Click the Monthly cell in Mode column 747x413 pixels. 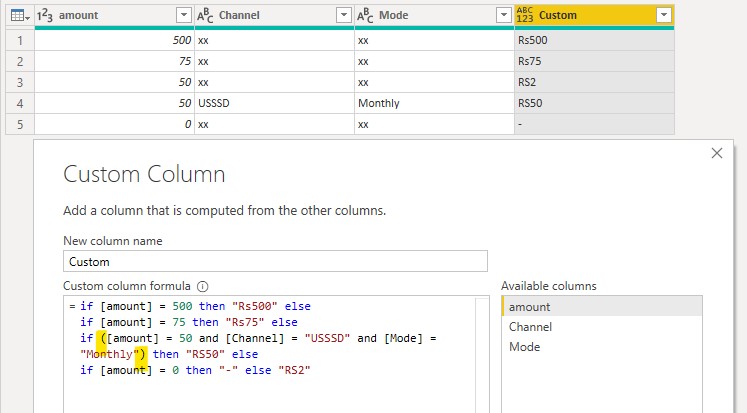pos(434,103)
